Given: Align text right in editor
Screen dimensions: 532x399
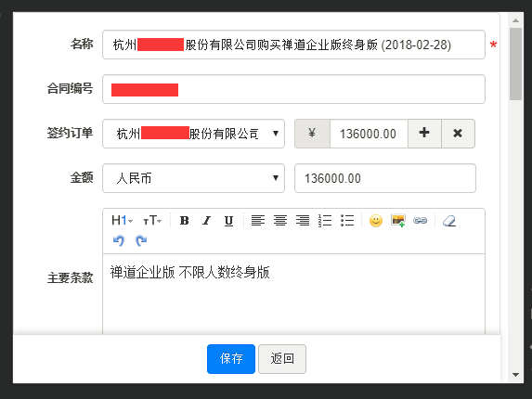Looking at the screenshot, I should pyautogui.click(x=303, y=221).
